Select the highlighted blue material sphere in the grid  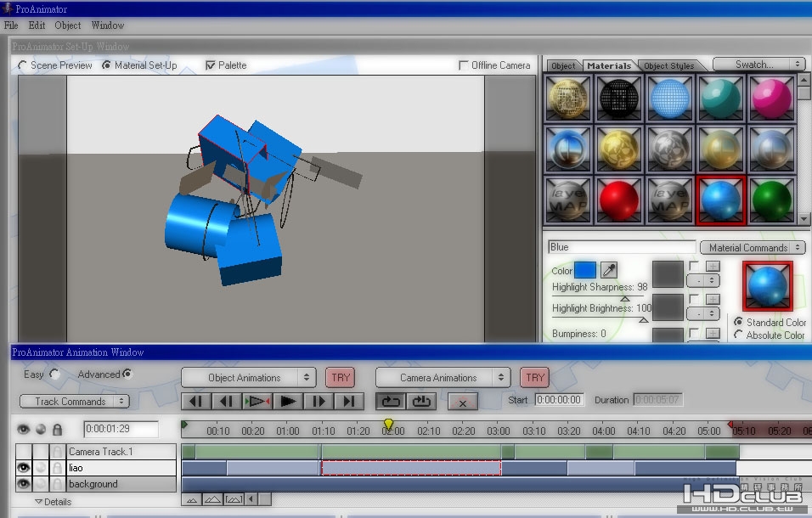click(720, 200)
